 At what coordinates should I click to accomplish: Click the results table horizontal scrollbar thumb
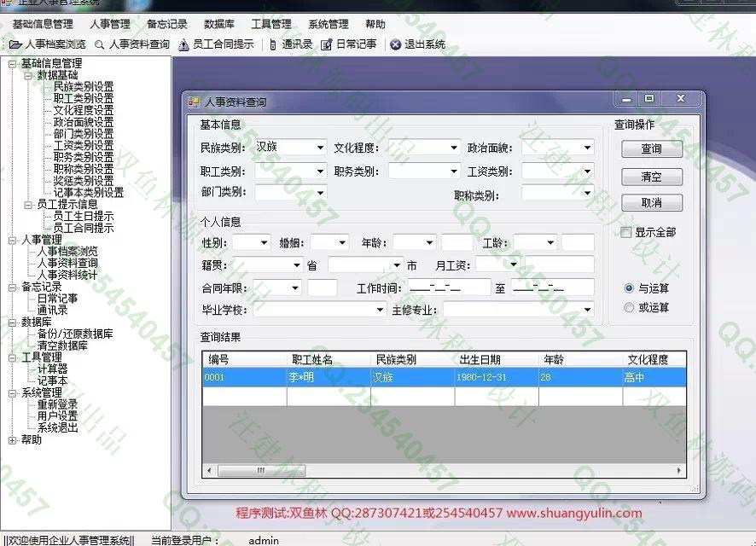[261, 470]
